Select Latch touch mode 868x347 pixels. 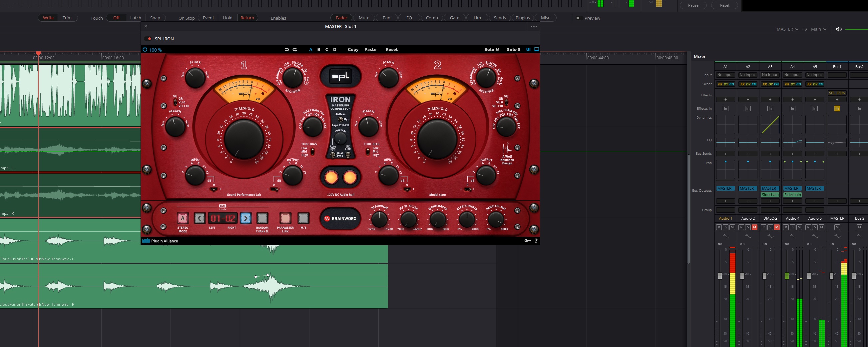[136, 18]
